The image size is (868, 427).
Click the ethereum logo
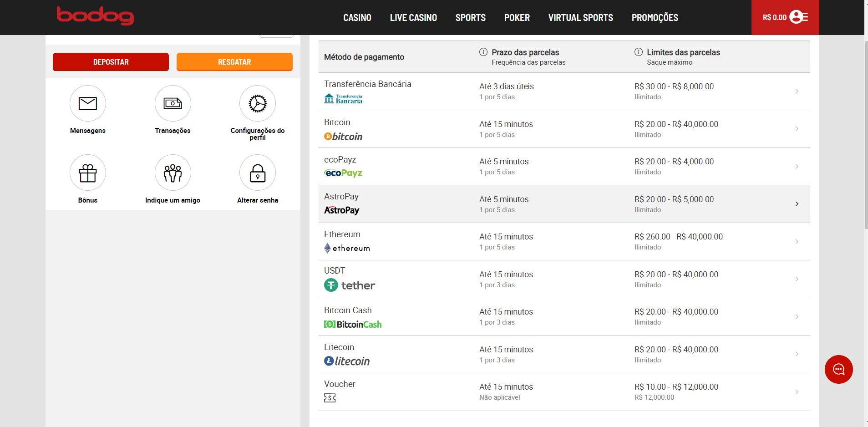(x=347, y=248)
